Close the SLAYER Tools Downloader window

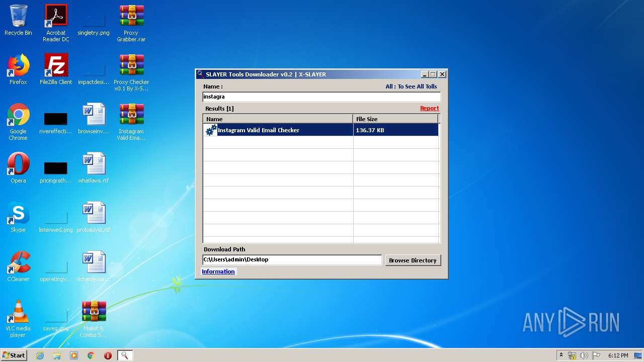pyautogui.click(x=442, y=74)
